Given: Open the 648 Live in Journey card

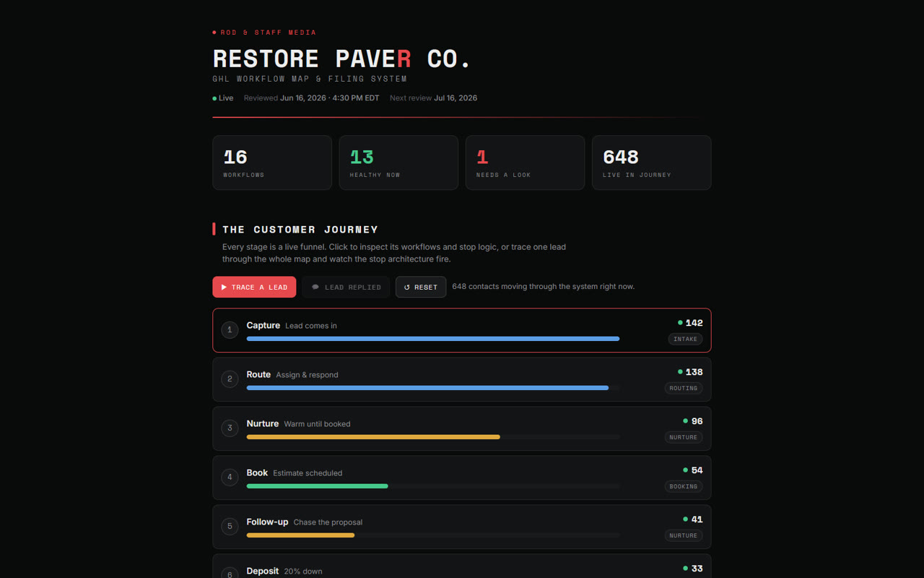Looking at the screenshot, I should click(651, 163).
